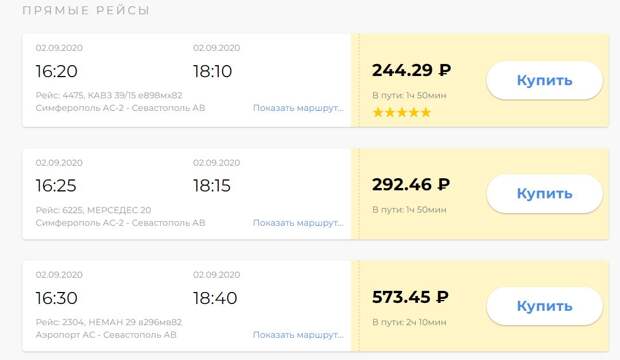Click the ПРЯМЫЕ РЕЙСЫ heading
The width and height of the screenshot is (620, 360).
pos(86,11)
